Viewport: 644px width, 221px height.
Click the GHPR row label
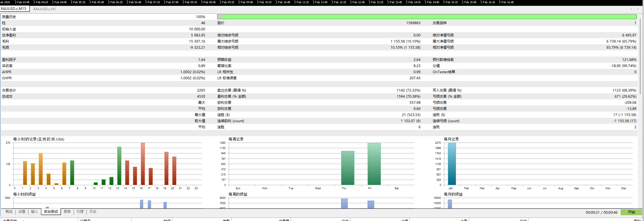tap(7, 78)
